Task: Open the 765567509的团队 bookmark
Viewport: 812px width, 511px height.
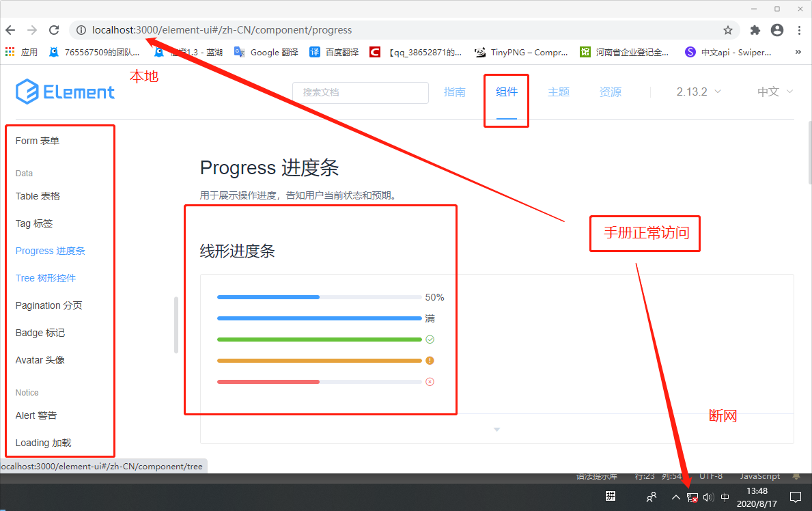Action: pos(94,52)
